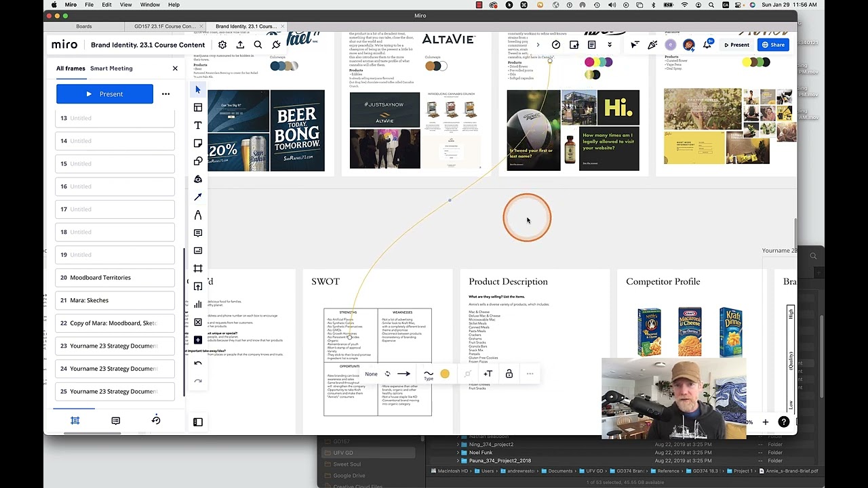Open board settings gear
The height and width of the screenshot is (488, 868).
(222, 45)
